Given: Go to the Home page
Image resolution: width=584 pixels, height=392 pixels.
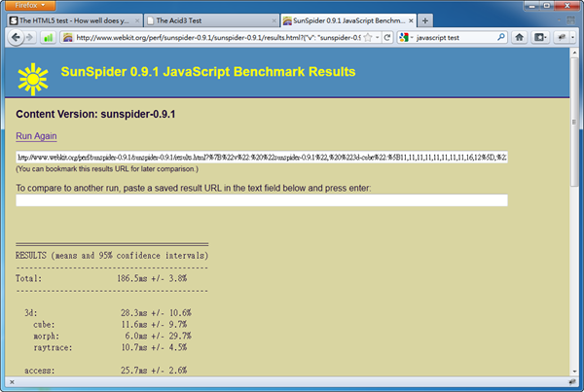Looking at the screenshot, I should tap(519, 37).
